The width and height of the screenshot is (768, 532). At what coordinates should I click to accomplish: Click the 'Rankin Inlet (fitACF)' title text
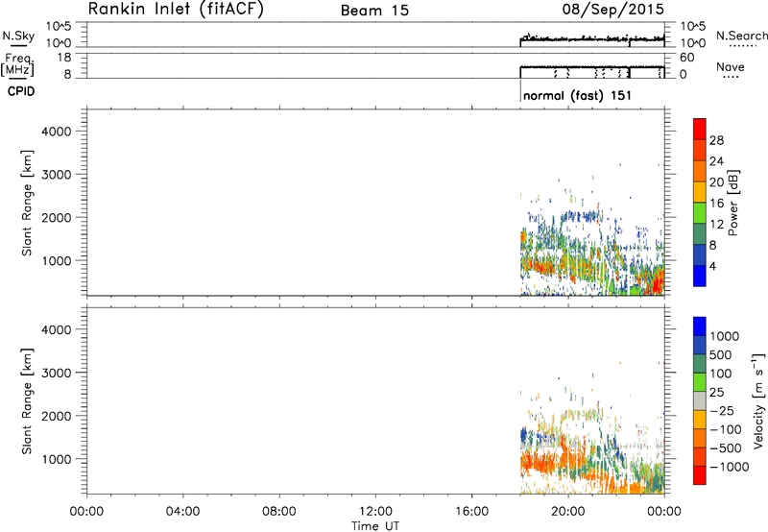point(176,9)
